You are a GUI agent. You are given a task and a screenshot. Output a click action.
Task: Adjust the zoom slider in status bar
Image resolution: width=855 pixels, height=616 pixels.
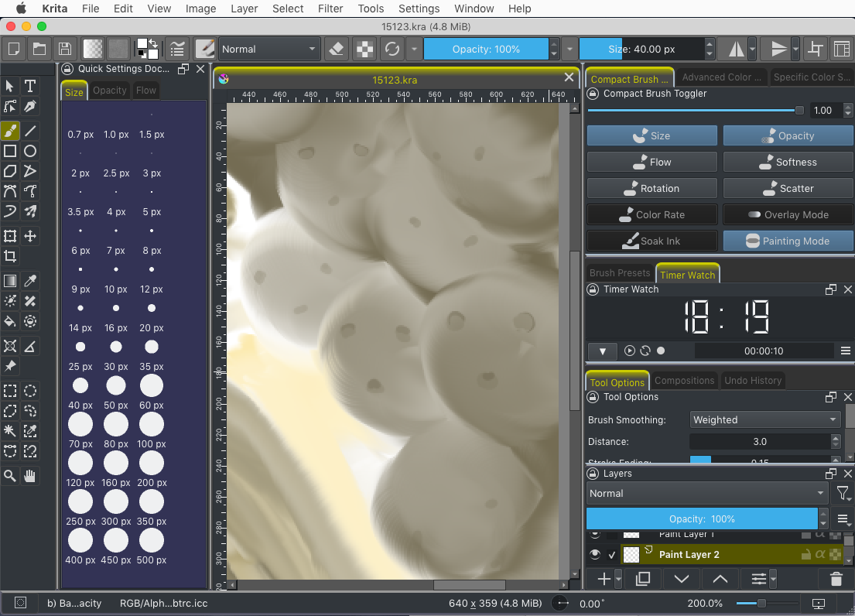click(761, 603)
